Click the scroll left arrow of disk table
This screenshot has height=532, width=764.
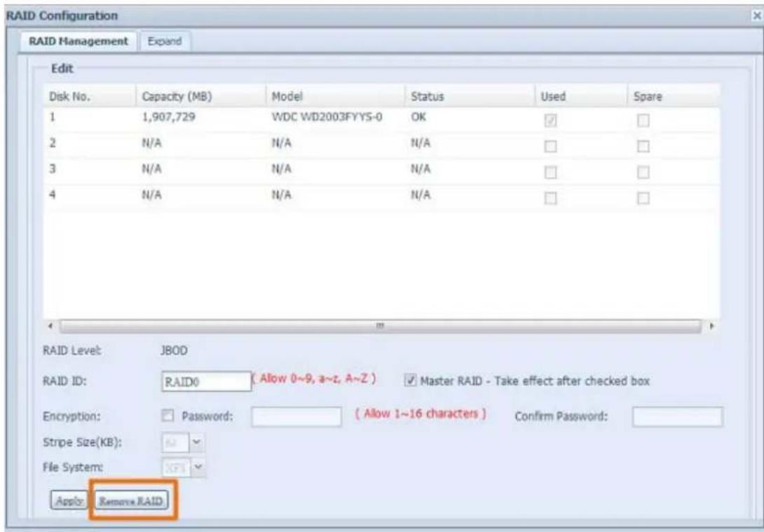[x=54, y=327]
